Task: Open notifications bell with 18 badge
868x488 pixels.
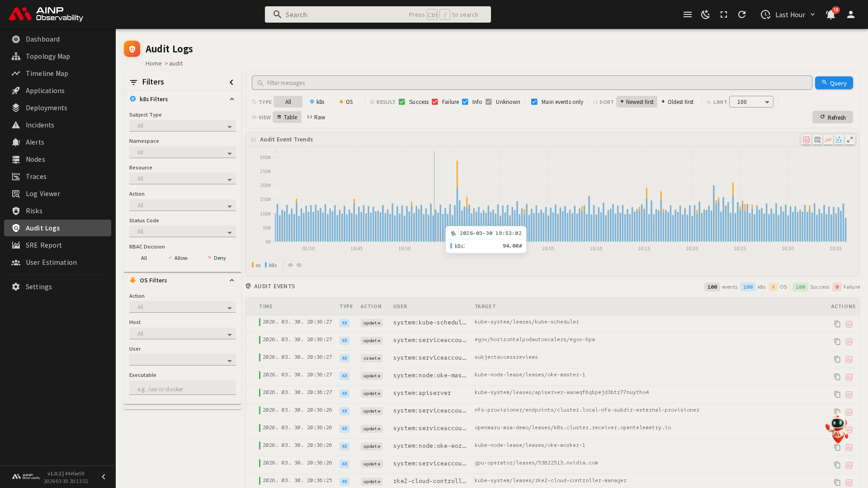Action: (830, 14)
